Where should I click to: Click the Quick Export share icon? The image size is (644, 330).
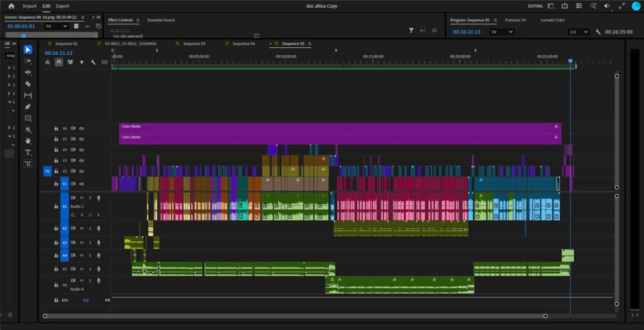pyautogui.click(x=565, y=6)
